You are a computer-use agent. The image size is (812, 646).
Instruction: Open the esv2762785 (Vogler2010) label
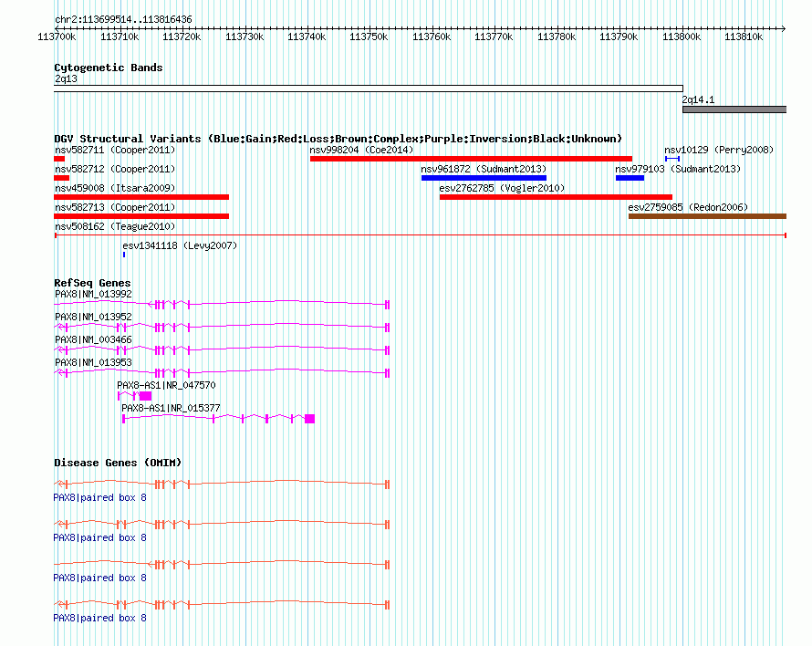(x=502, y=188)
